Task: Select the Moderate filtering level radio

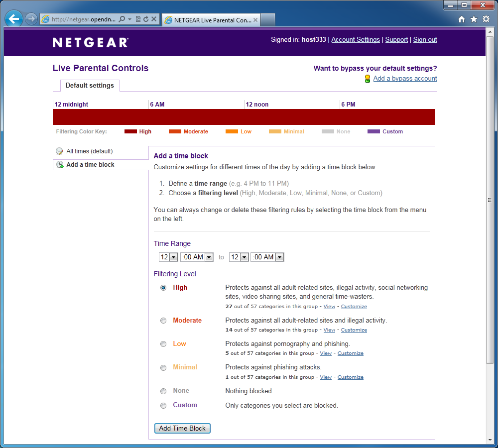Action: pyautogui.click(x=163, y=321)
